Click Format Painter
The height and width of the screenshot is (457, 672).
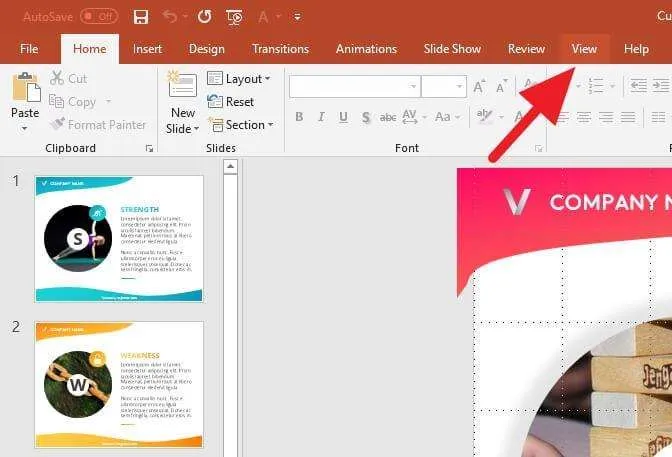point(97,125)
